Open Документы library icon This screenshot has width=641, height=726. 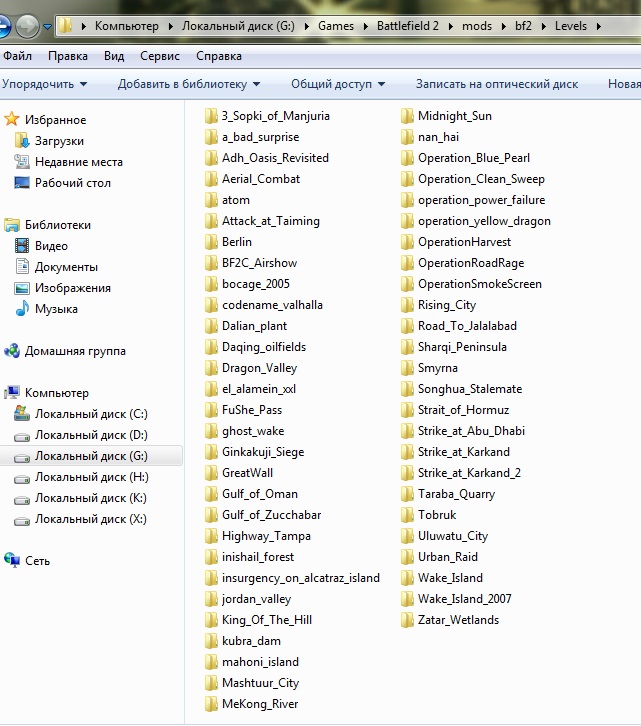point(22,266)
